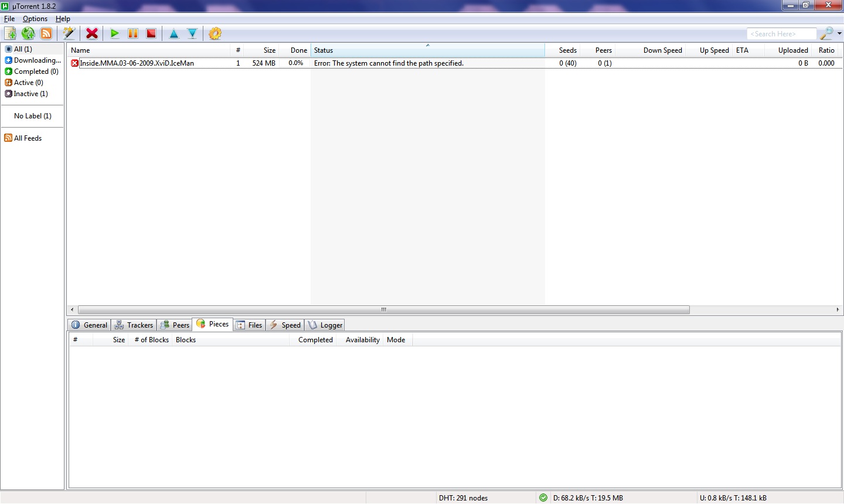Sort torrents by the ETA column header
Viewport: 844px width, 504px height.
[x=748, y=50]
